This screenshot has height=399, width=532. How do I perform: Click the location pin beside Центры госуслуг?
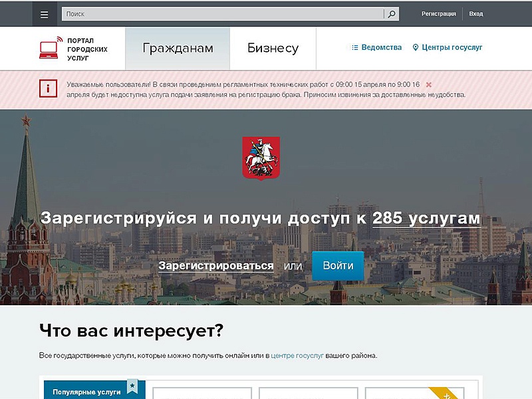click(416, 48)
